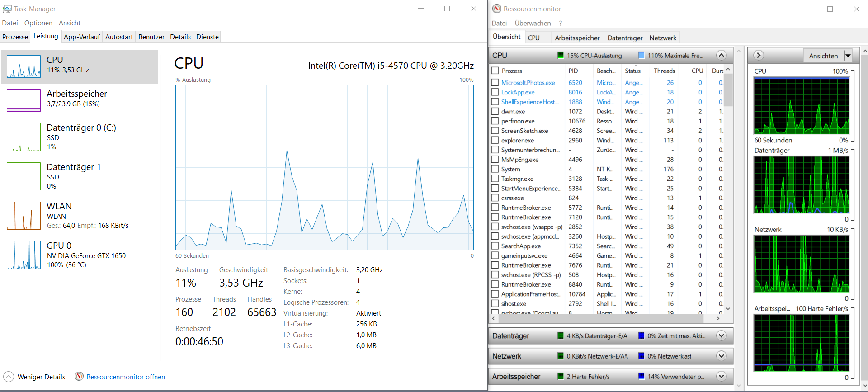Sort process list by Status column
The image size is (868, 392).
[x=632, y=71]
